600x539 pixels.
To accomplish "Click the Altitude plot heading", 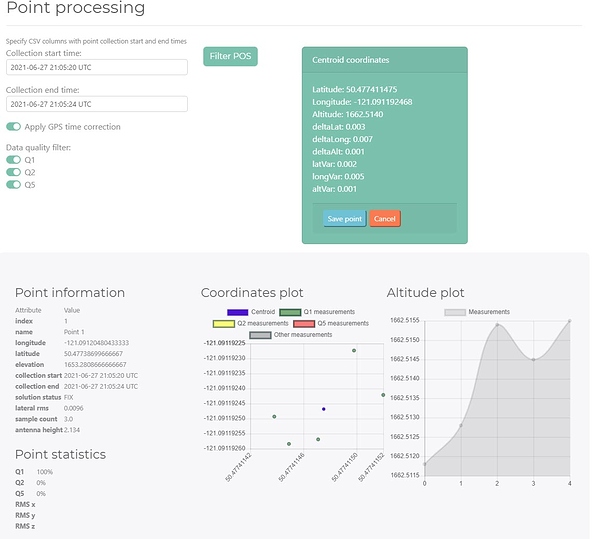I will tap(426, 293).
